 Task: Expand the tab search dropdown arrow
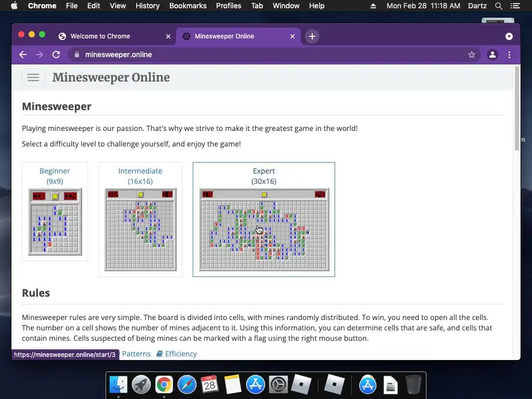pos(509,36)
